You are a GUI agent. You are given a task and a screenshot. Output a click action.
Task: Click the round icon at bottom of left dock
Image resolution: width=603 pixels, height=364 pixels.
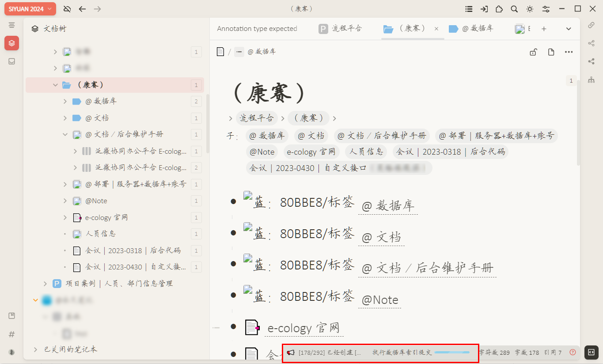12,352
